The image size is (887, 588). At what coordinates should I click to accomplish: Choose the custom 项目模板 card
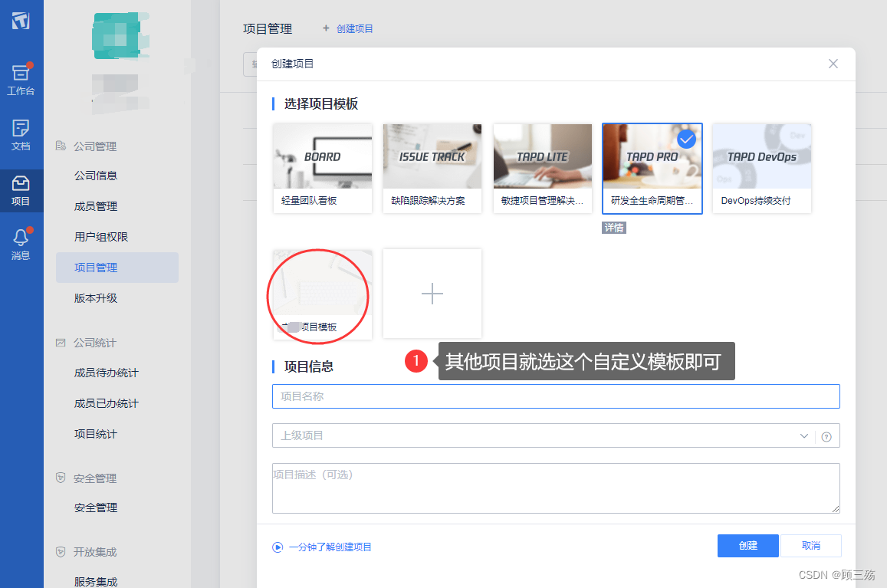coord(323,294)
